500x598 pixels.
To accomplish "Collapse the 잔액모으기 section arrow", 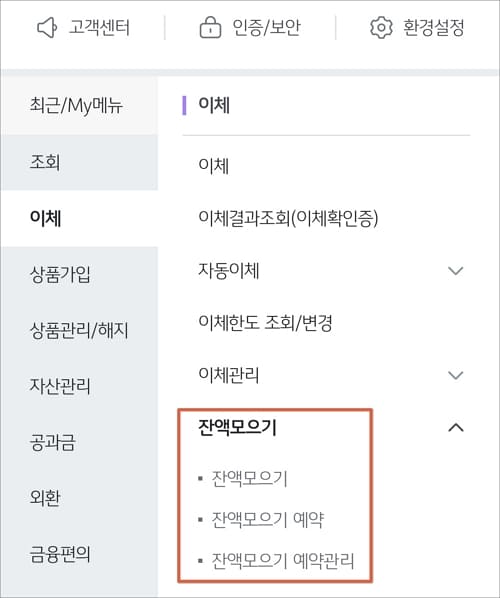I will [x=455, y=428].
